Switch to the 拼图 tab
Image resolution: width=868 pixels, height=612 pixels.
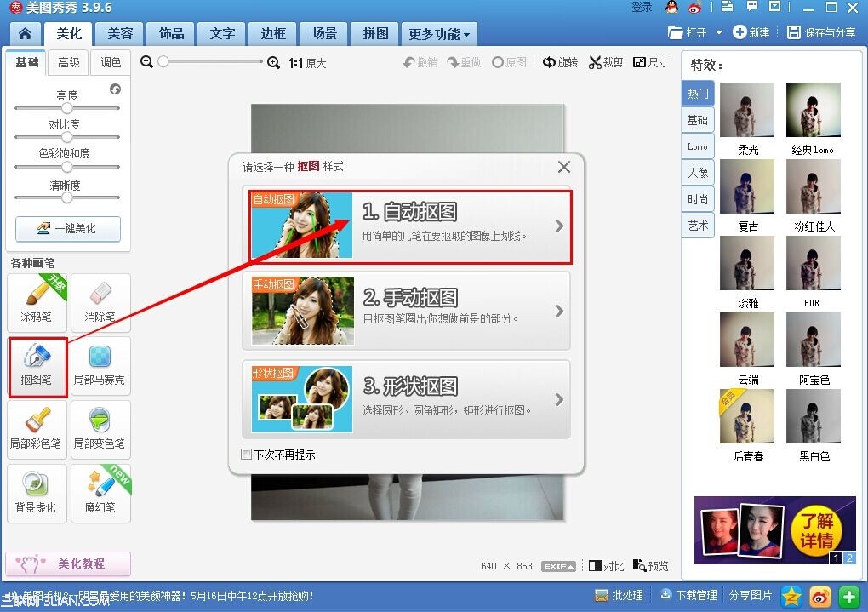(x=374, y=34)
